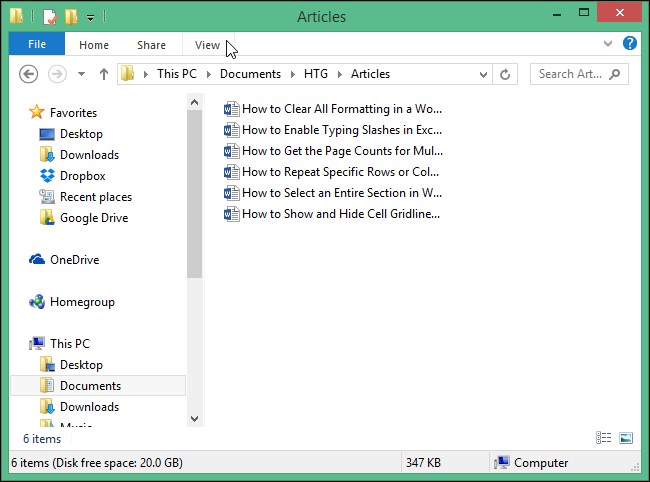Go back with the Back arrow
This screenshot has height=482, width=650.
[29, 74]
